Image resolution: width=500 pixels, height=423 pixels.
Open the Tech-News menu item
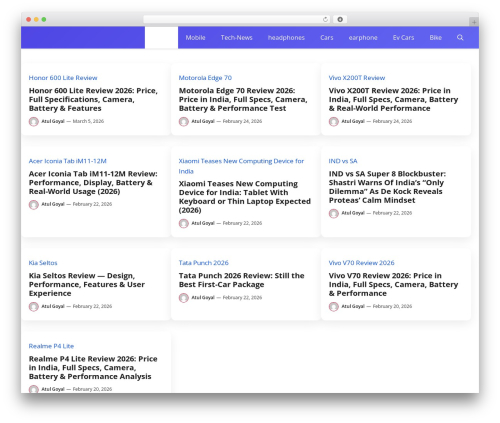pyautogui.click(x=236, y=38)
